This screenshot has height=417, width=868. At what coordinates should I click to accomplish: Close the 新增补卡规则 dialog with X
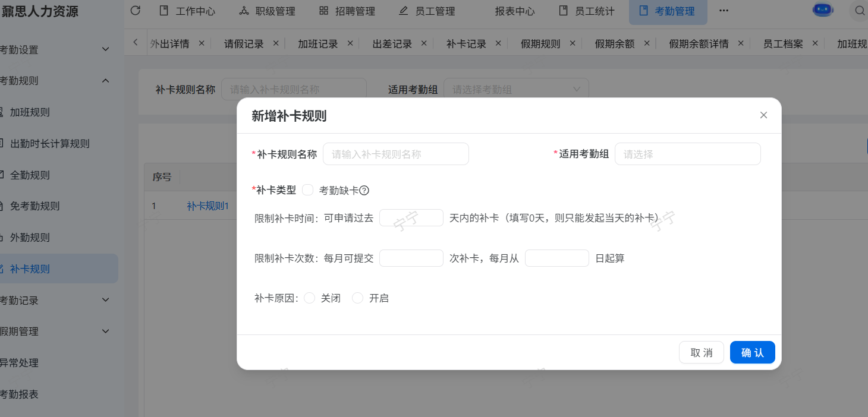(x=763, y=115)
